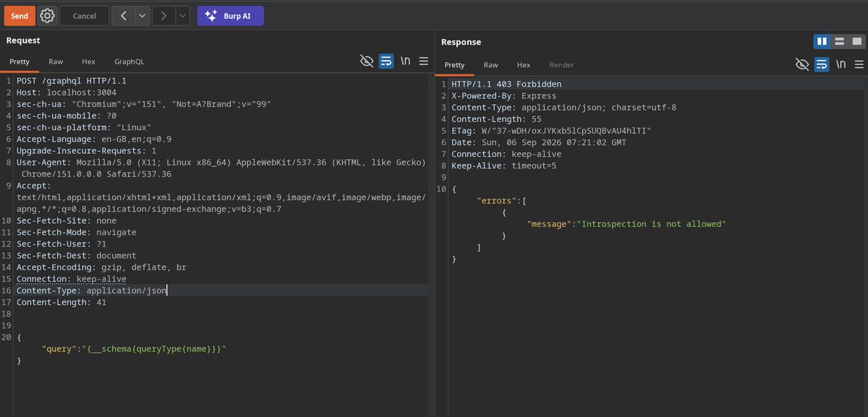Click the ETag response header line

pyautogui.click(x=551, y=131)
